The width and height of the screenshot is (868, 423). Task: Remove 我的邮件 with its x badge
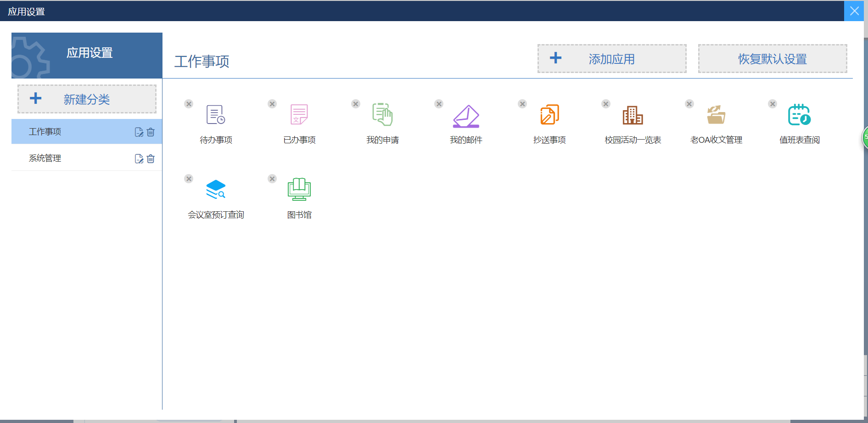[439, 104]
